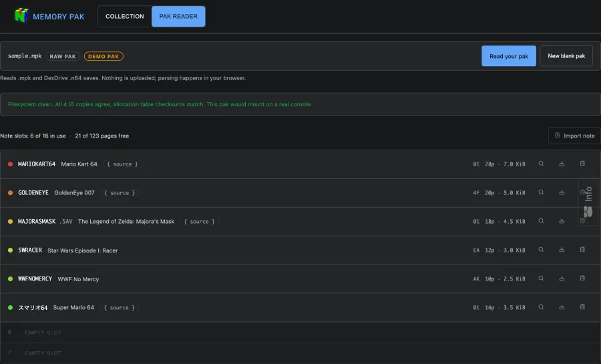Trash the Super Mario 64 note
The height and width of the screenshot is (364, 601).
tap(582, 307)
